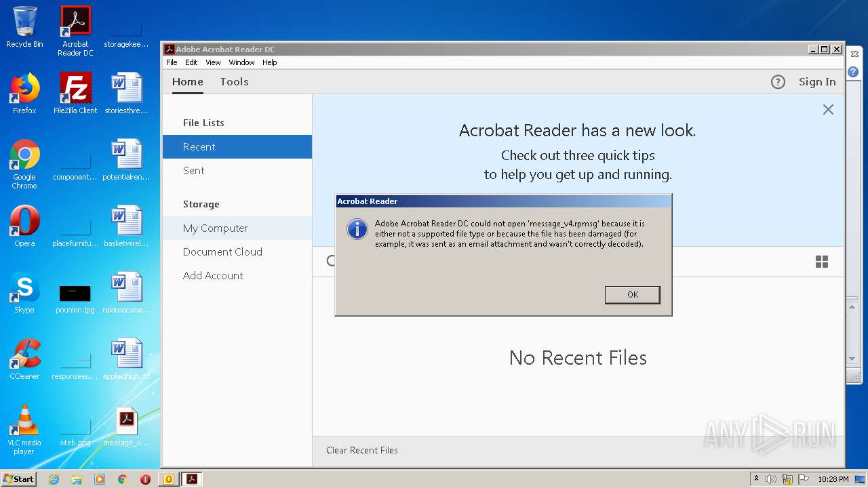Open Firefox desktop shortcut
Viewport: 868px width, 488px height.
(x=24, y=94)
